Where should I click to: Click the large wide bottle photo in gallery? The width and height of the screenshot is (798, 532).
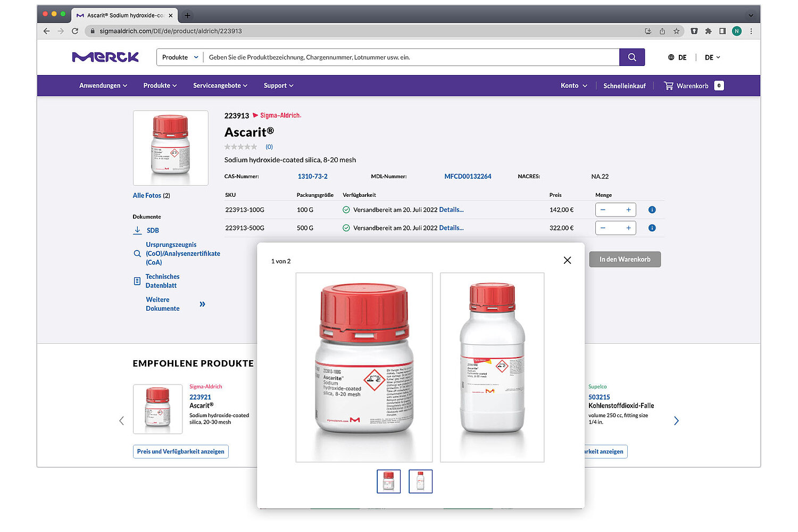pyautogui.click(x=364, y=368)
